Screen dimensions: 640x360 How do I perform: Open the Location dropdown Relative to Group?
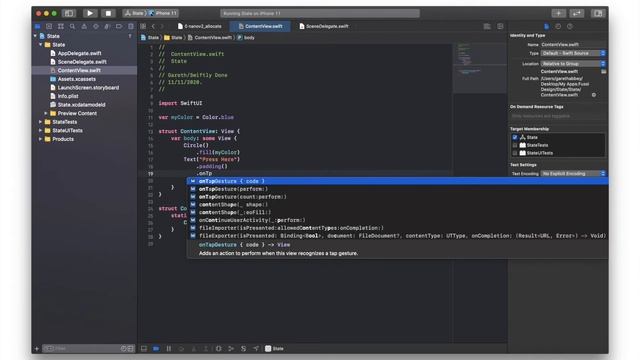[x=573, y=64]
